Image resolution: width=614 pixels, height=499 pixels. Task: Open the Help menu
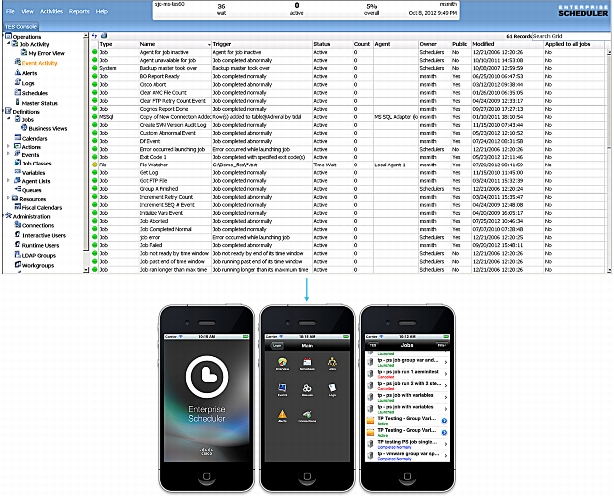point(101,11)
